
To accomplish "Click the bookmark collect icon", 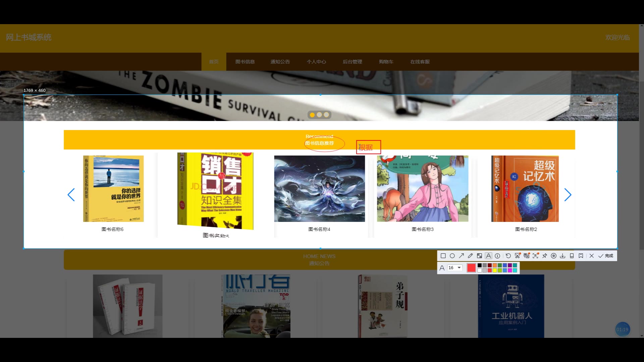I will (581, 256).
